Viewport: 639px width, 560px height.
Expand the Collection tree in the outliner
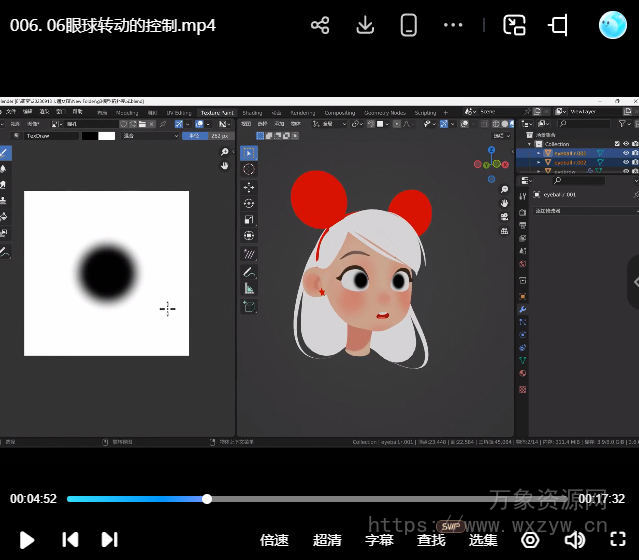pyautogui.click(x=528, y=144)
